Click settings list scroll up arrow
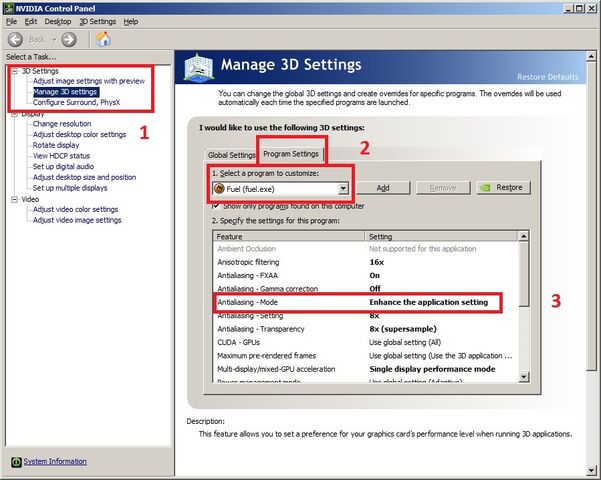 524,236
